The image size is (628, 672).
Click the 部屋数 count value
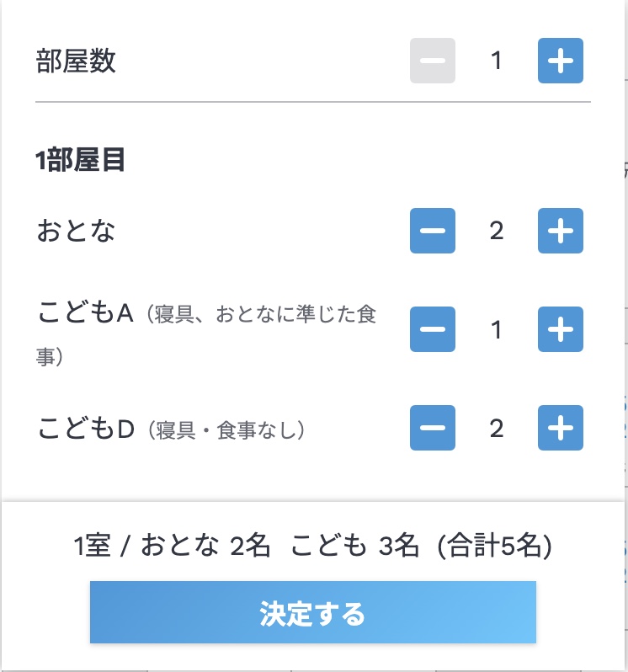coord(497,61)
